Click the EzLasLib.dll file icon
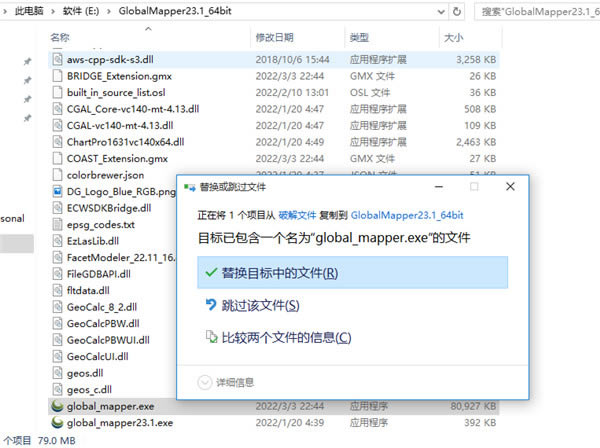This screenshot has height=448, width=600. pyautogui.click(x=57, y=241)
